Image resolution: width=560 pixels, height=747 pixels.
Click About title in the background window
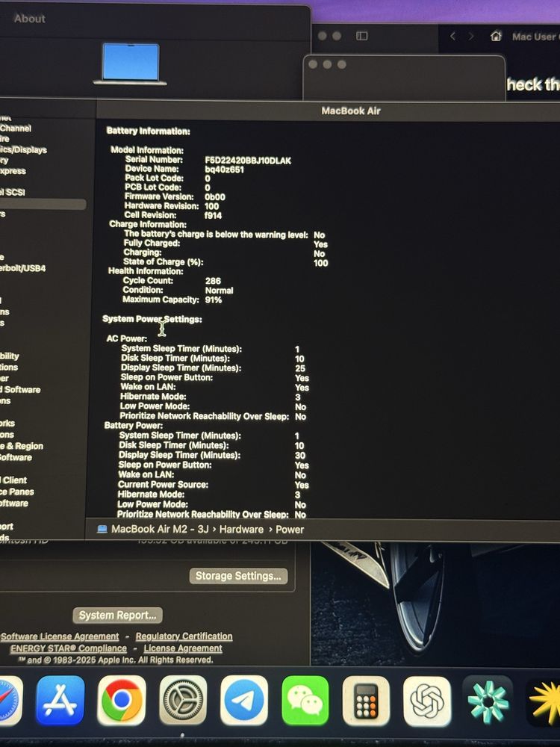[x=30, y=19]
